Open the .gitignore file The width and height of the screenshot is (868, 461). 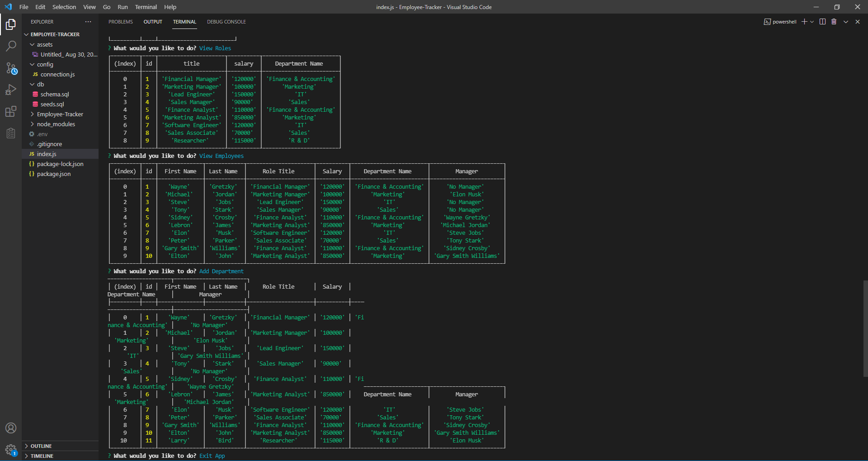coord(49,144)
